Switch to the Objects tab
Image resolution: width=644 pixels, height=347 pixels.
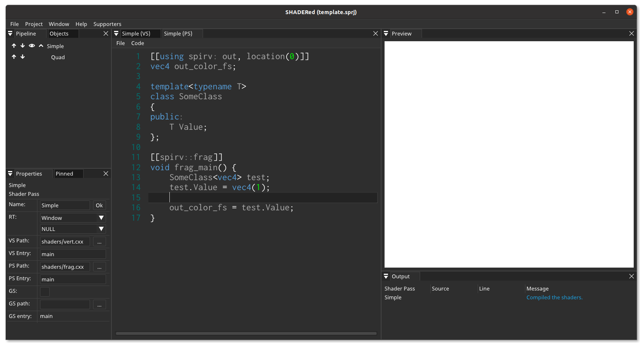pyautogui.click(x=63, y=34)
